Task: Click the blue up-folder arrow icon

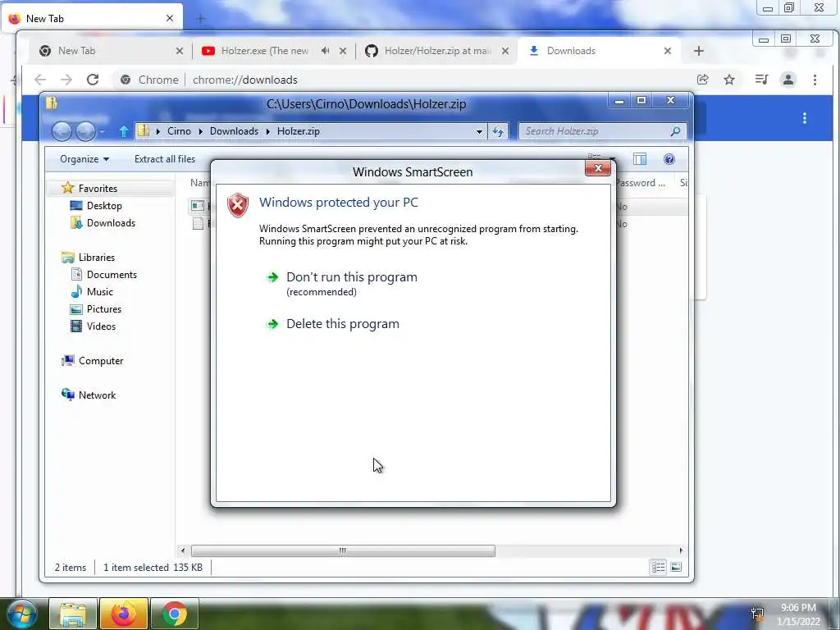Action: pyautogui.click(x=124, y=131)
